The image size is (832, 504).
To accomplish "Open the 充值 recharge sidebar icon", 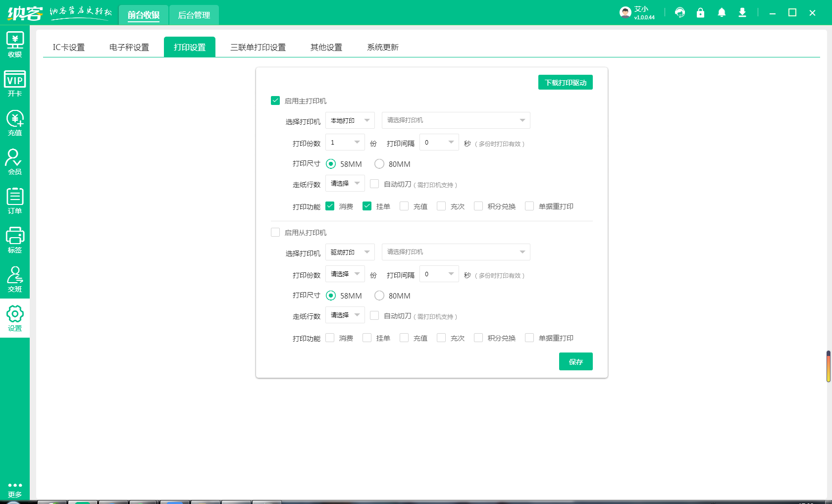I will [x=15, y=123].
